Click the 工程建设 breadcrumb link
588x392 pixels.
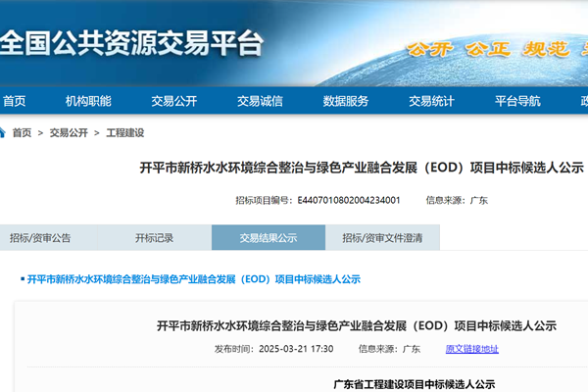124,132
